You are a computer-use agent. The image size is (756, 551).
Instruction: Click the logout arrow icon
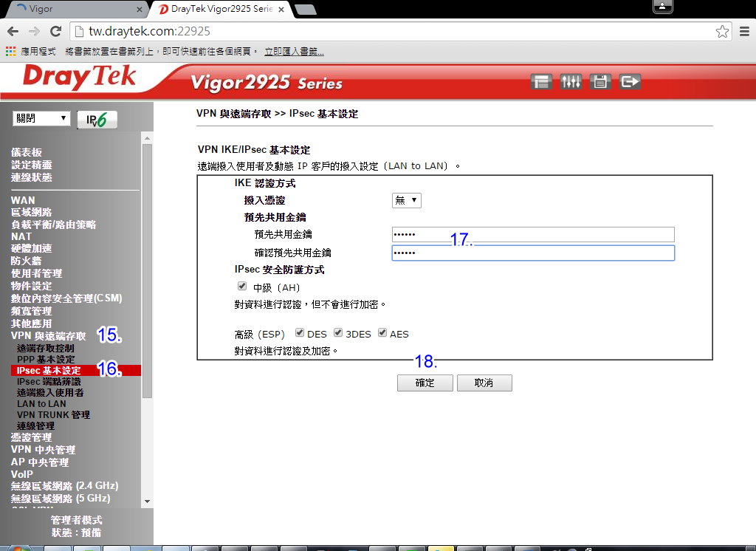tap(630, 82)
